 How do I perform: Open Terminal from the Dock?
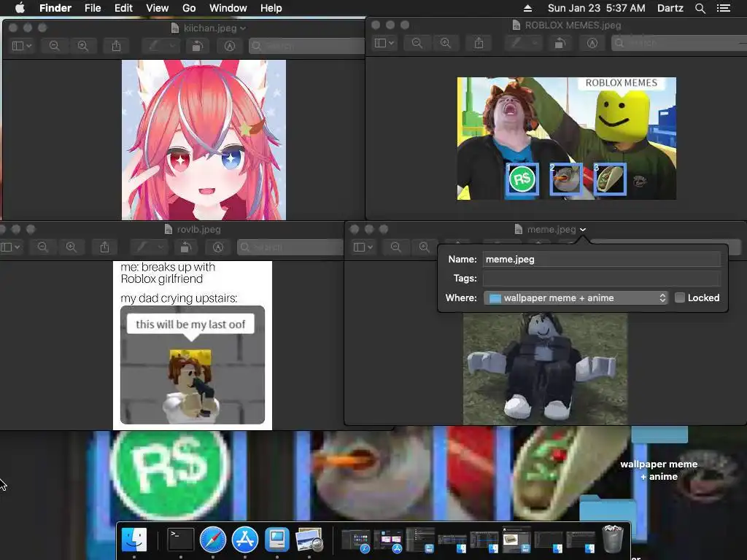(181, 540)
